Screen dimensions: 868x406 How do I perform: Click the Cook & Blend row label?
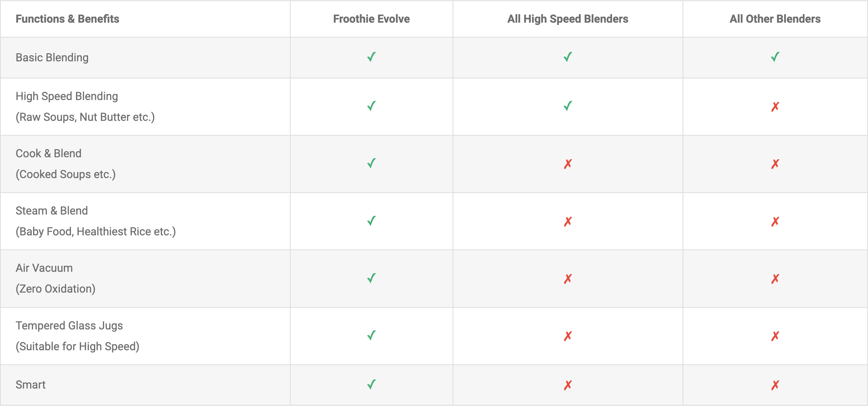point(48,154)
